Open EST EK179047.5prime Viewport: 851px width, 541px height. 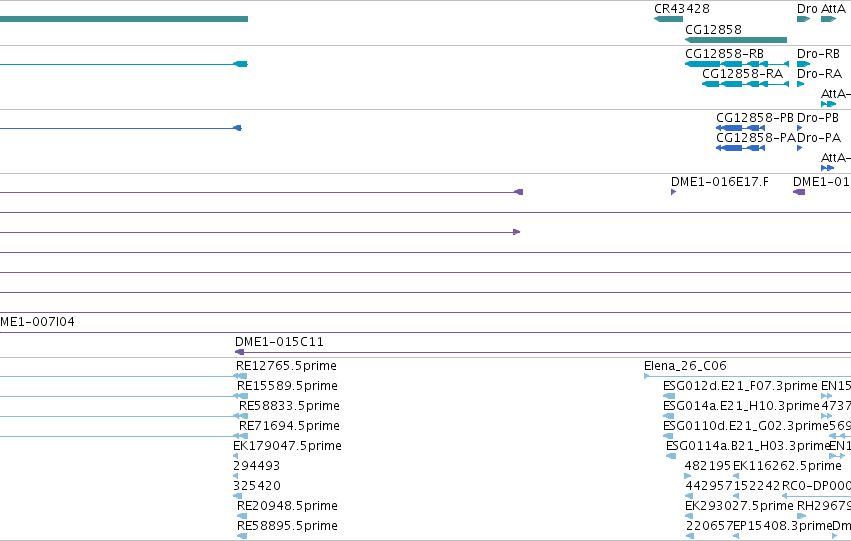[287, 446]
